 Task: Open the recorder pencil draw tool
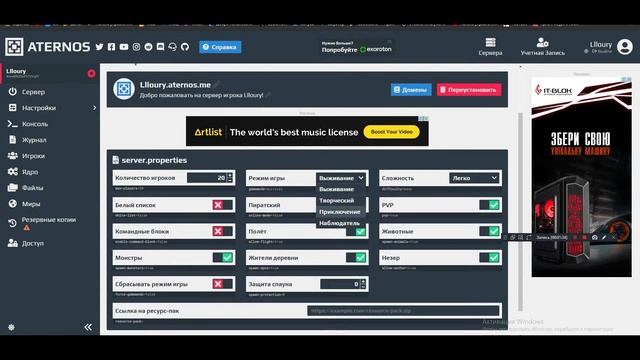(x=604, y=237)
